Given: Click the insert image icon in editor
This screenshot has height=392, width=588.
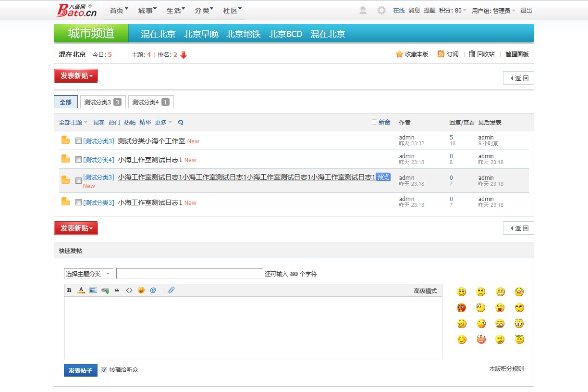Looking at the screenshot, I should coord(93,290).
